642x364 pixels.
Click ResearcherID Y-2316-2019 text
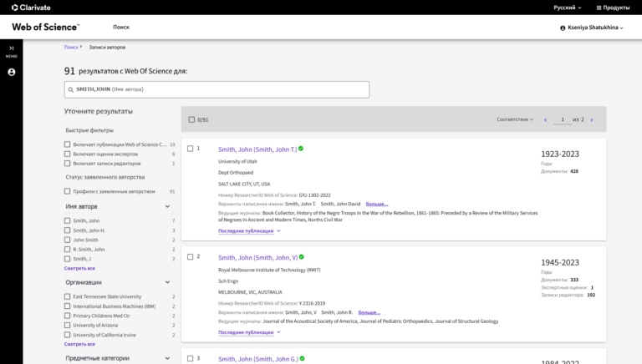[312, 303]
